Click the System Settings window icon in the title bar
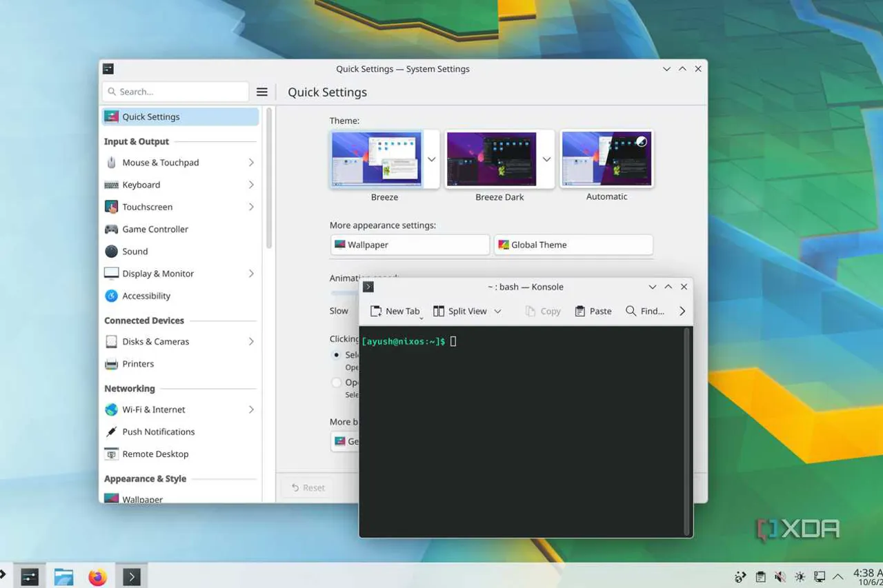Viewport: 883px width, 588px height. [108, 69]
